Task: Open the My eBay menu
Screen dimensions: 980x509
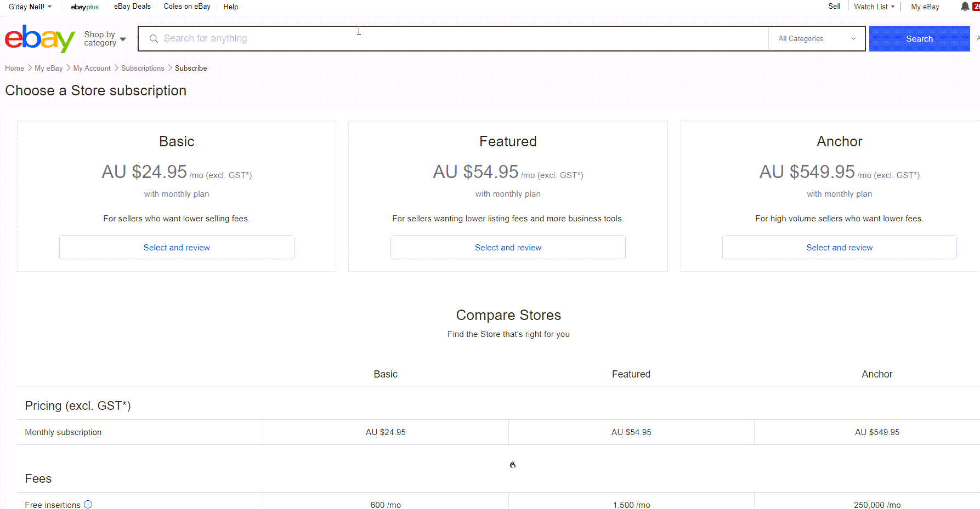Action: coord(925,7)
